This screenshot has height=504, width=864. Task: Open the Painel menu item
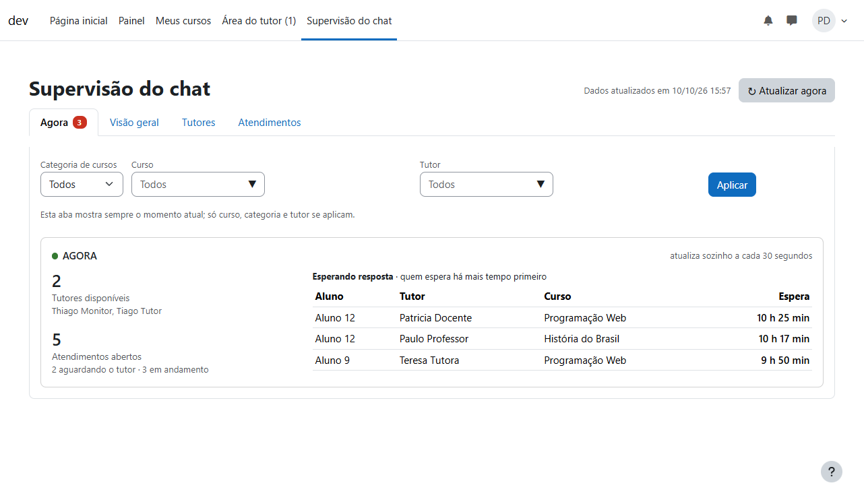pos(131,21)
